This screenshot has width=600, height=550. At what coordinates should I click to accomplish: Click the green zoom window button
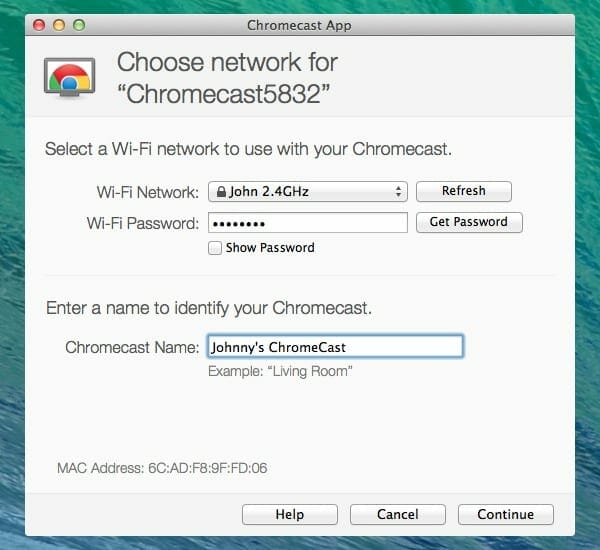pyautogui.click(x=79, y=25)
